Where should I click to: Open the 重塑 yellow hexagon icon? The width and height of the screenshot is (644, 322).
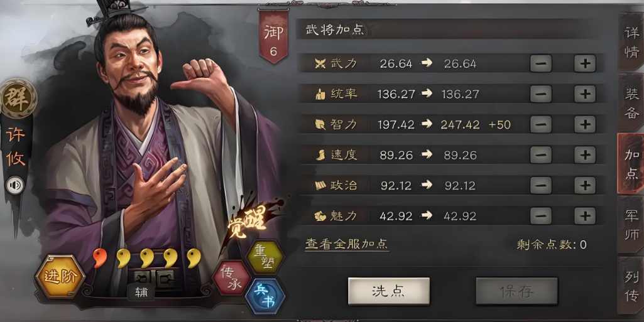point(265,257)
